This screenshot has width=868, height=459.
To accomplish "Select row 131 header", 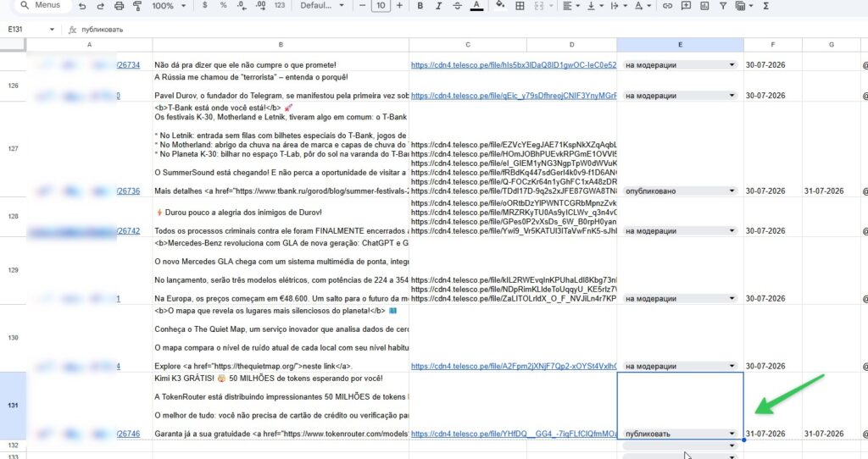I will point(14,406).
